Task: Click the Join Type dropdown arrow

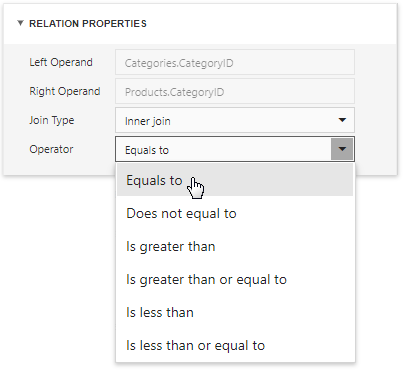Action: tap(342, 120)
